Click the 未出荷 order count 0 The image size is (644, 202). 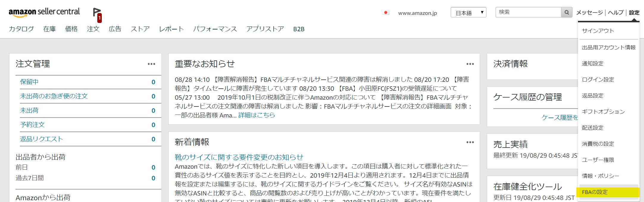tap(153, 111)
